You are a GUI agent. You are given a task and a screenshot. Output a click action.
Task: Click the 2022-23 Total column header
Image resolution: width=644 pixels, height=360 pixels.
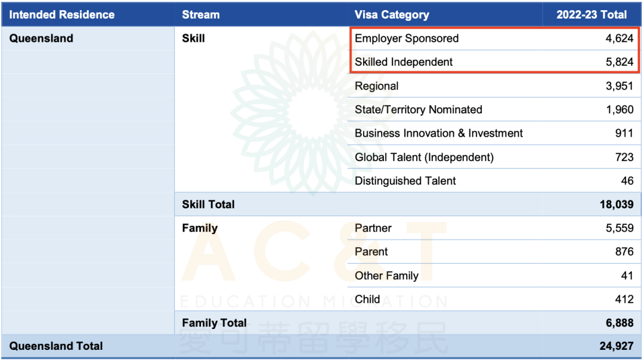point(592,15)
